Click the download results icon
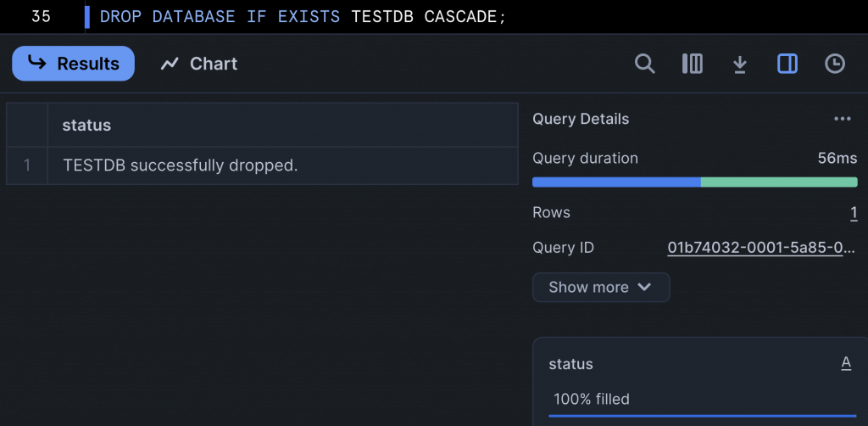Viewport: 868px width, 426px height. (x=740, y=64)
